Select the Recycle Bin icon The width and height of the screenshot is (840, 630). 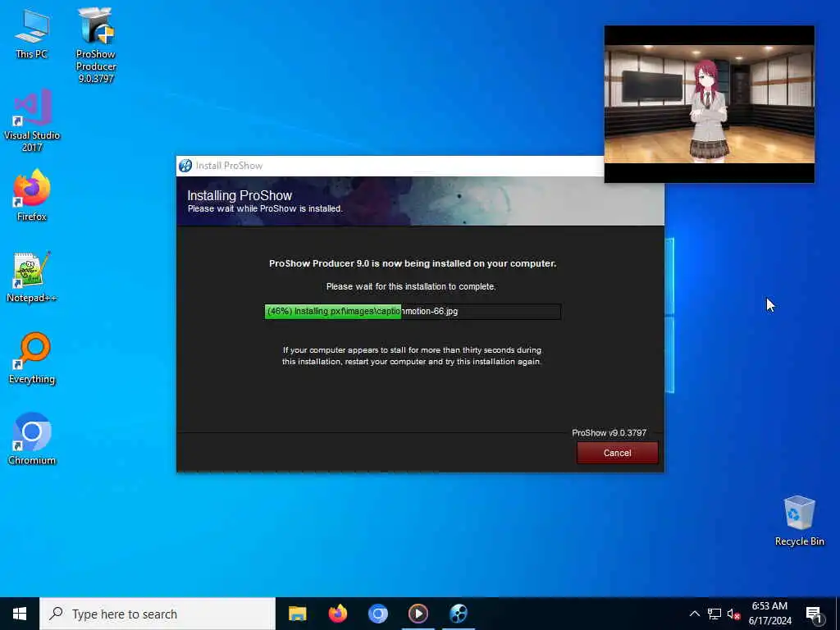coord(799,521)
